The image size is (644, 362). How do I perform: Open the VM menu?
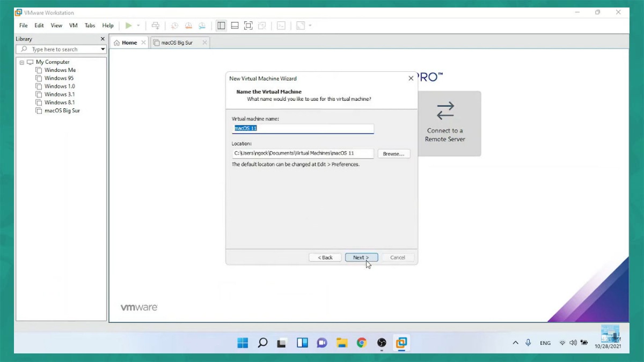tap(74, 25)
